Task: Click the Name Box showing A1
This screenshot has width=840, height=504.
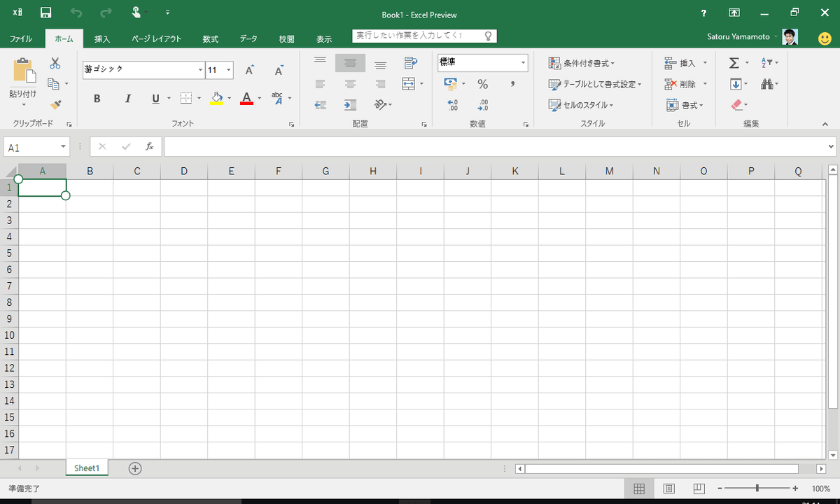Action: click(31, 146)
